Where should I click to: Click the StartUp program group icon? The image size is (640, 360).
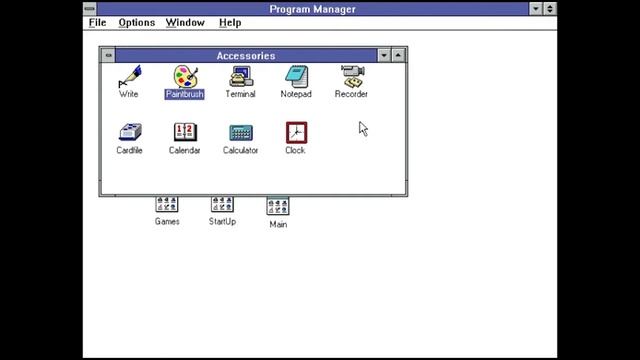pos(222,204)
